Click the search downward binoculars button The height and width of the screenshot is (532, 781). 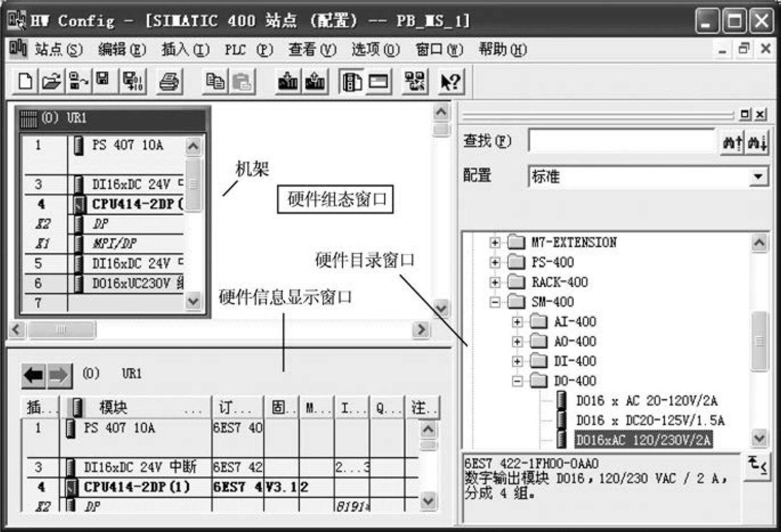(x=757, y=142)
